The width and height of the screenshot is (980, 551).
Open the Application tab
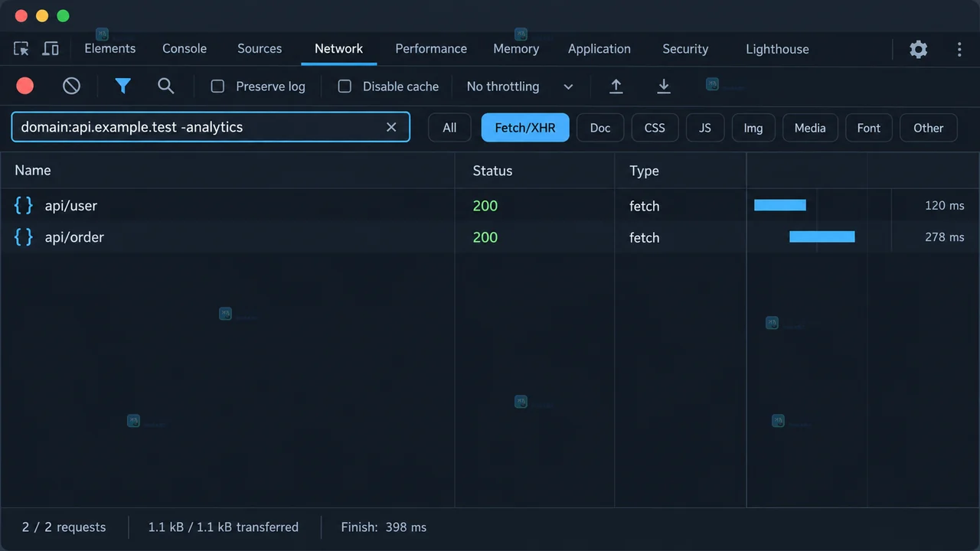point(599,48)
